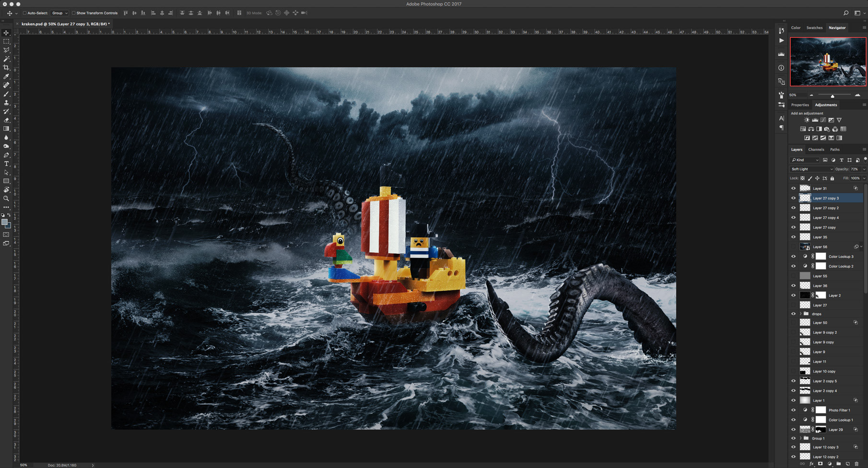Switch to the Channels tab
The width and height of the screenshot is (868, 468).
816,150
